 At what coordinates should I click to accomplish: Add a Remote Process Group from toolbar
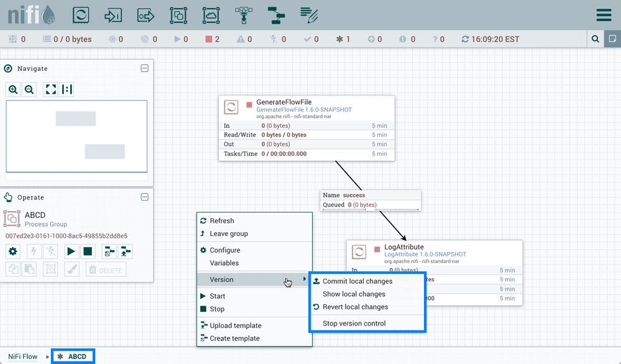(x=210, y=15)
